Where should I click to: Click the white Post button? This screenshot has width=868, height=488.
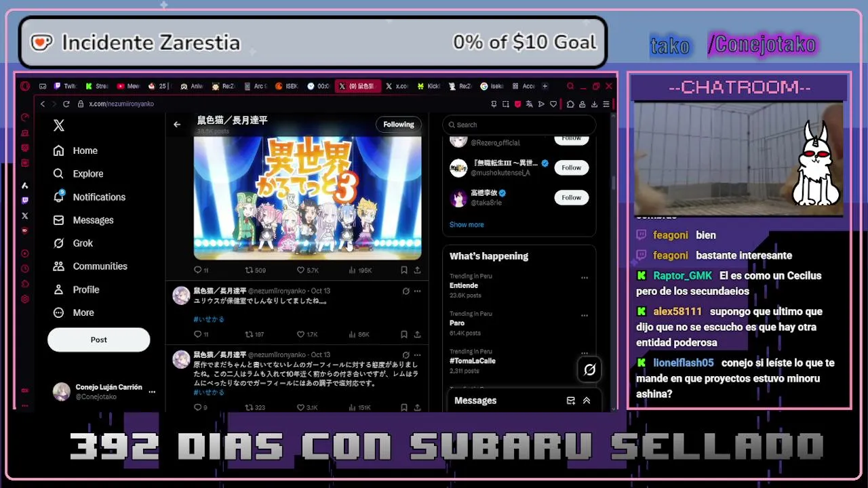pos(98,340)
